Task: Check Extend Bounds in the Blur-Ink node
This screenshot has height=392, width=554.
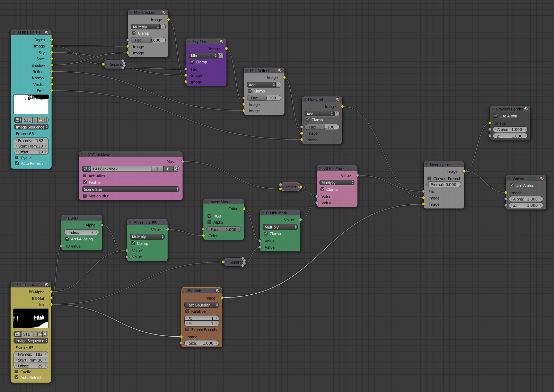Action: coord(187,330)
